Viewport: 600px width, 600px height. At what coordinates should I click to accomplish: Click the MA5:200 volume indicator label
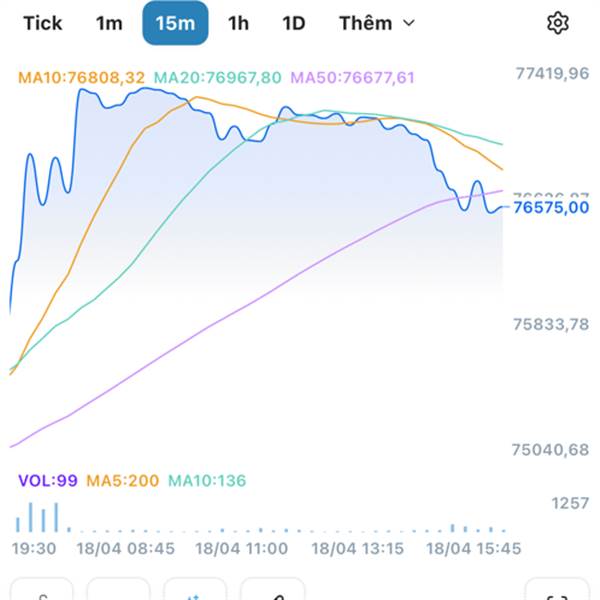tap(122, 481)
